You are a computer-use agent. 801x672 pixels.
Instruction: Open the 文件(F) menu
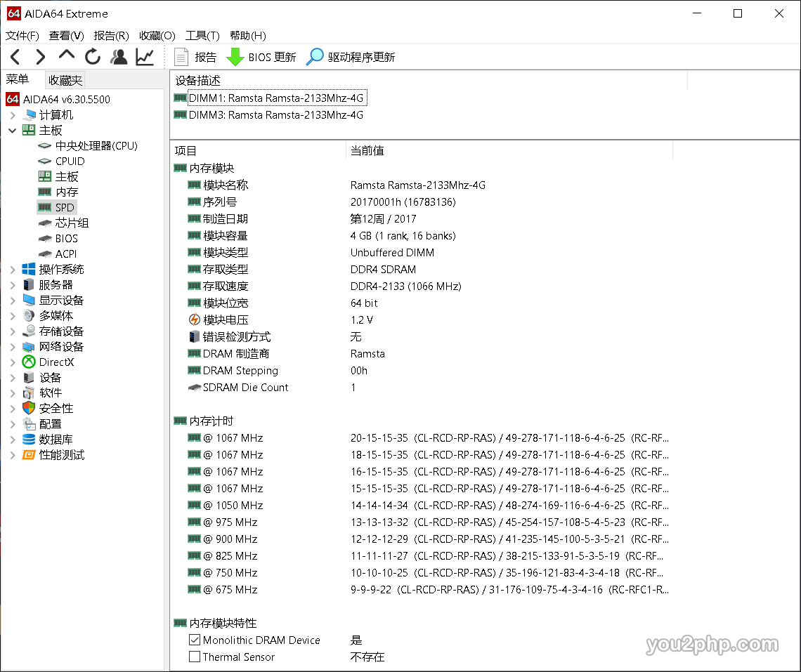point(22,36)
